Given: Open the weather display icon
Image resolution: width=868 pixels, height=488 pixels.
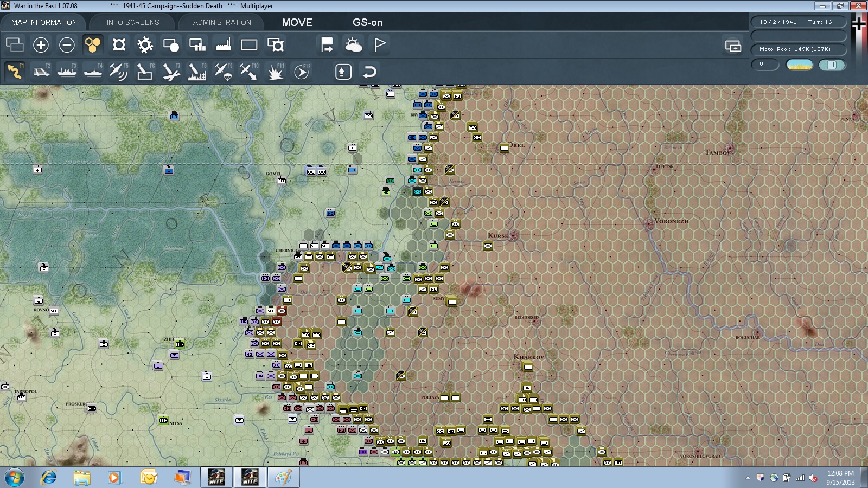Looking at the screenshot, I should (353, 45).
